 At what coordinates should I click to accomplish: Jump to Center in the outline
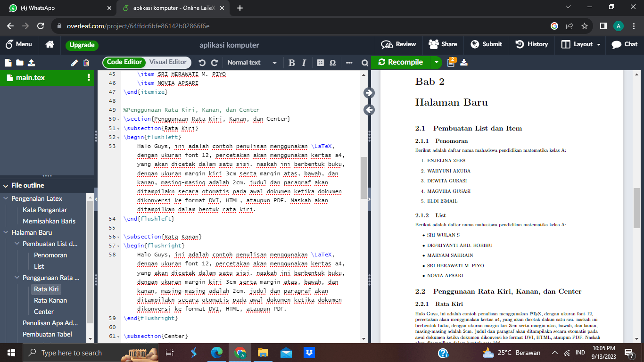(44, 312)
